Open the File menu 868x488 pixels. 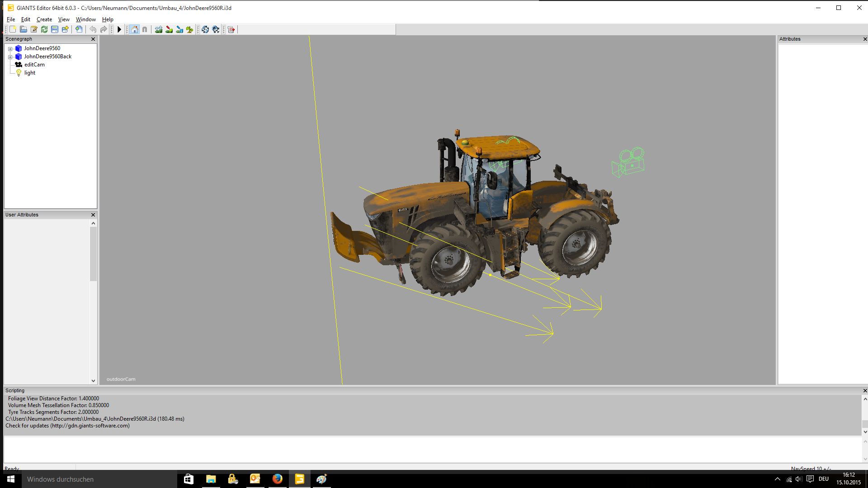tap(11, 19)
